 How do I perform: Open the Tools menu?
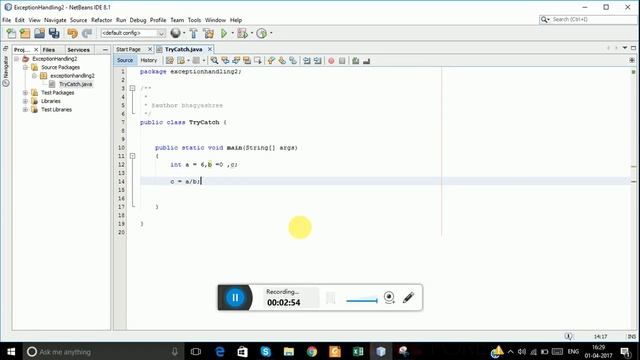(194, 20)
